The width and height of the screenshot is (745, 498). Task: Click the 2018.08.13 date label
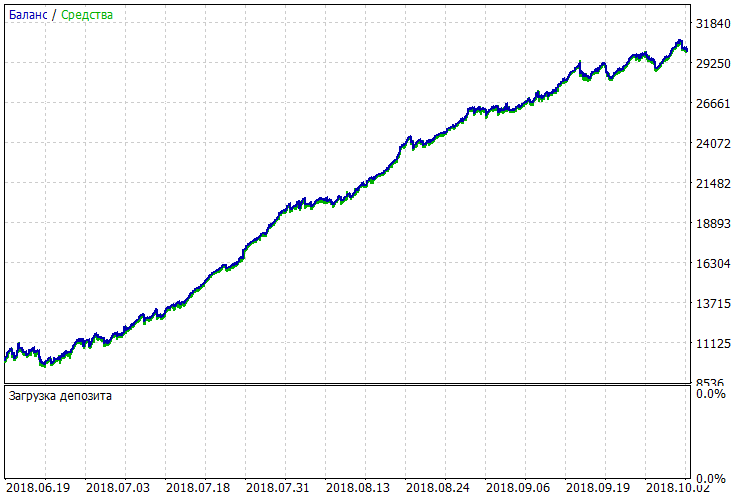358,489
